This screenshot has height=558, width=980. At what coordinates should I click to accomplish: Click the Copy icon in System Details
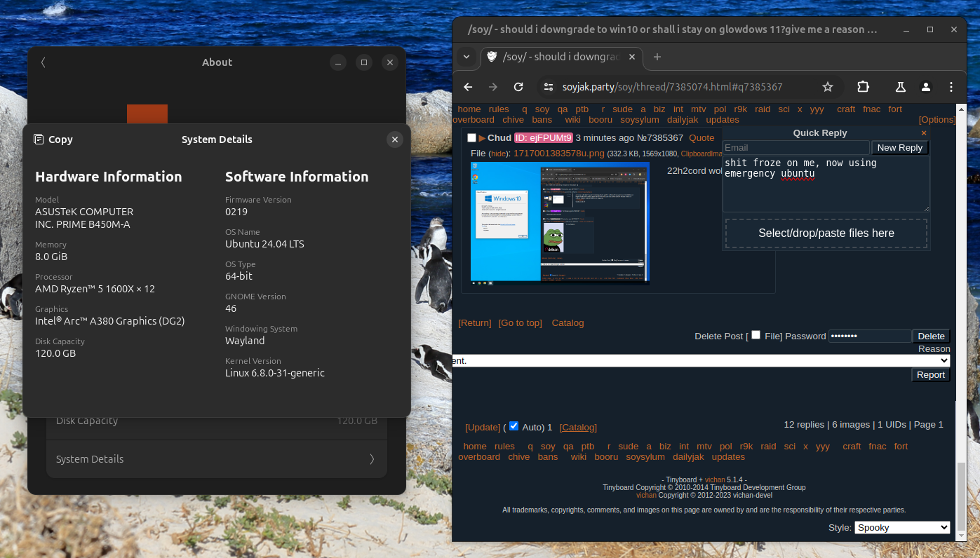pyautogui.click(x=39, y=139)
